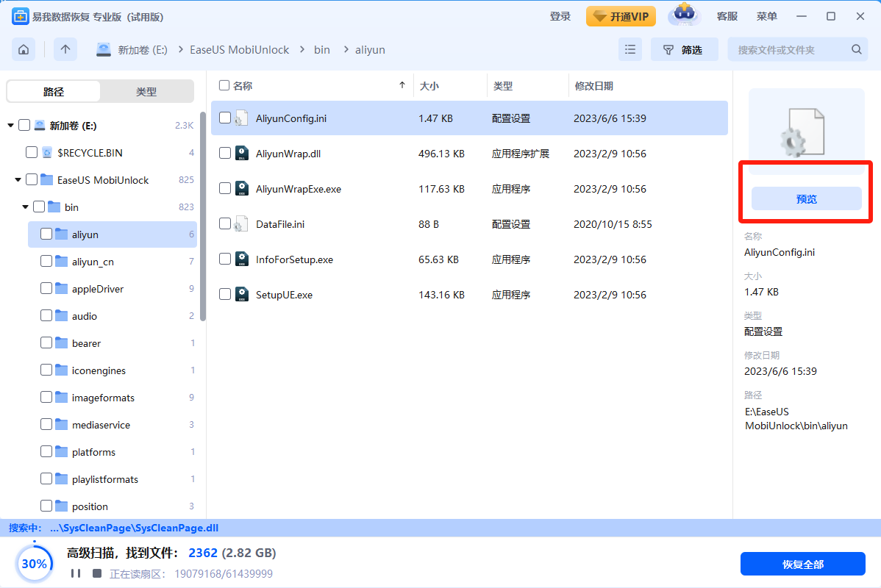Open 客服 customer service

[727, 16]
